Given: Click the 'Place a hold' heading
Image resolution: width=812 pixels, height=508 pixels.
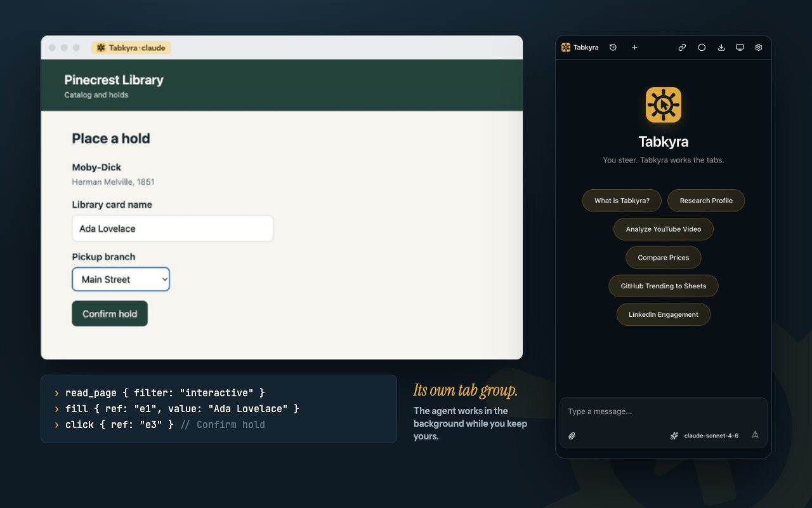Looking at the screenshot, I should [x=111, y=138].
